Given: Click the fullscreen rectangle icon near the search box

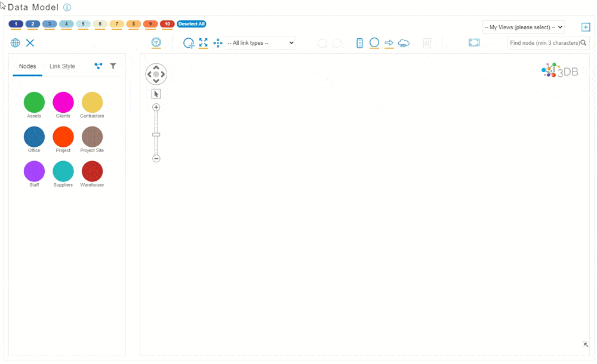Looking at the screenshot, I should coord(474,42).
